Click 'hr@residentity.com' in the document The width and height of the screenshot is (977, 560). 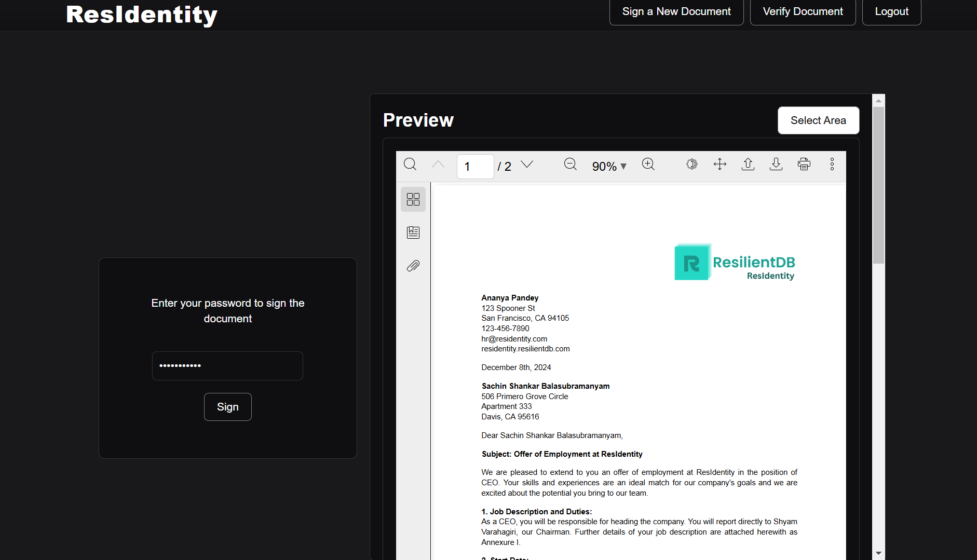pyautogui.click(x=514, y=339)
